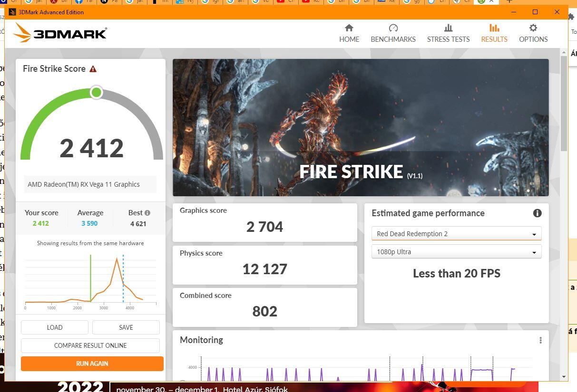The height and width of the screenshot is (392, 577).
Task: Click 'Less than 20 FPS' result text
Action: [457, 274]
